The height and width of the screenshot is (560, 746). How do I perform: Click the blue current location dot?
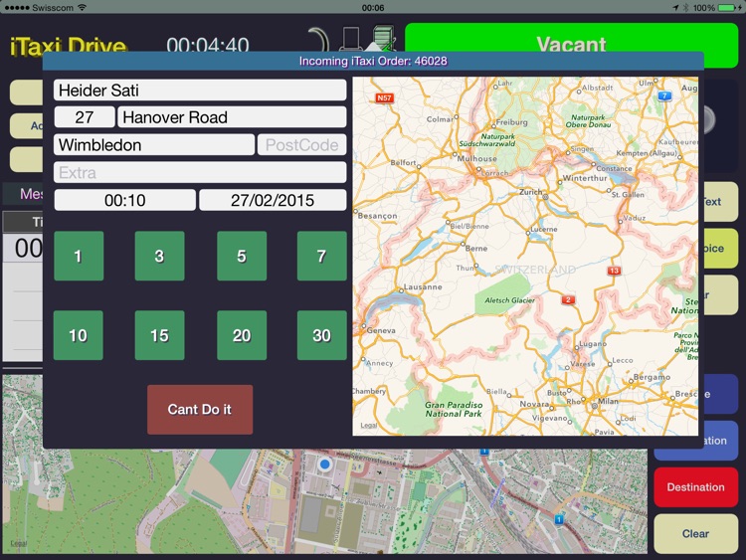(325, 464)
